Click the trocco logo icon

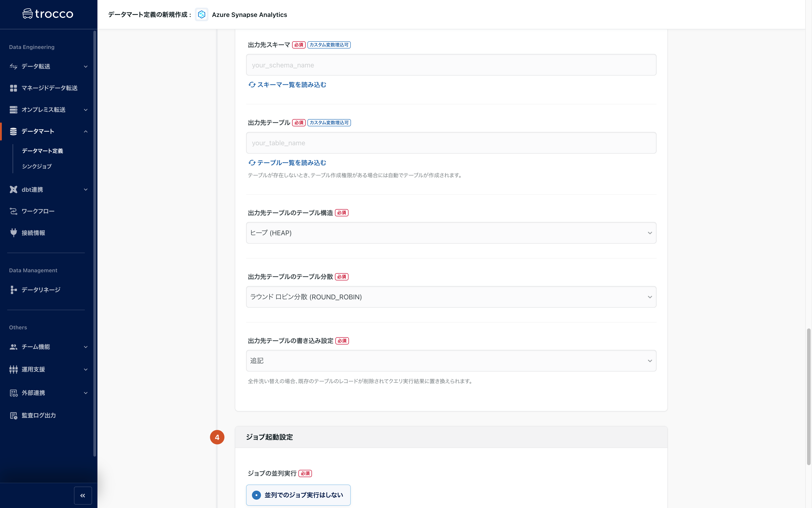tap(28, 14)
